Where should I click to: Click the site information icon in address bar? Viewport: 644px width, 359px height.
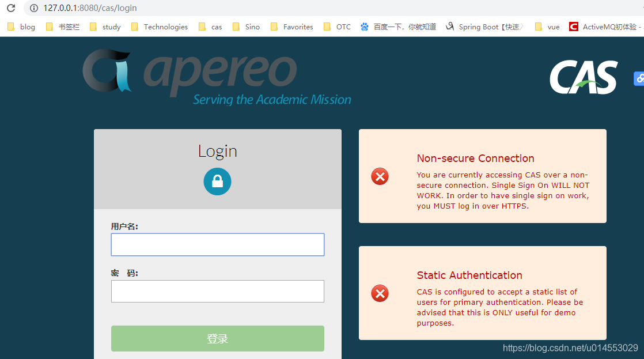point(34,8)
